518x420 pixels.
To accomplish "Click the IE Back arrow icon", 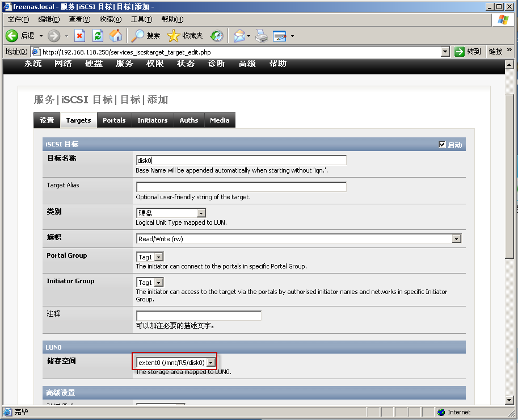I will pos(12,36).
